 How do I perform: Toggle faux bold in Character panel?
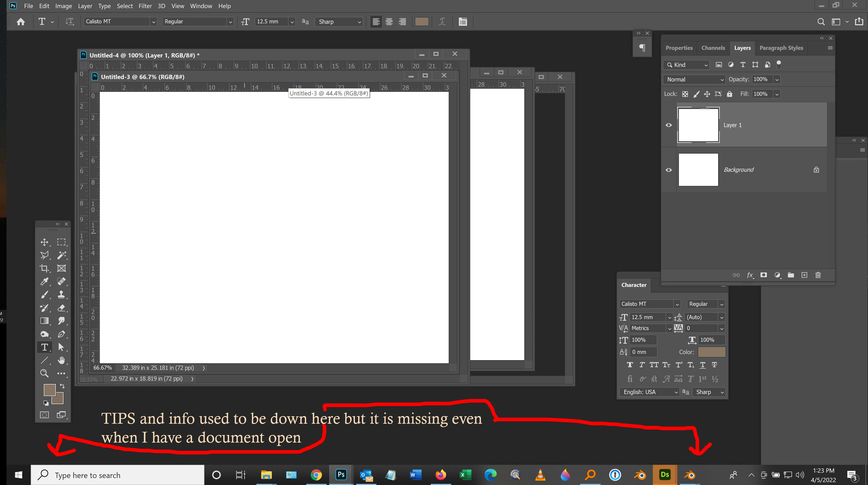click(x=630, y=365)
